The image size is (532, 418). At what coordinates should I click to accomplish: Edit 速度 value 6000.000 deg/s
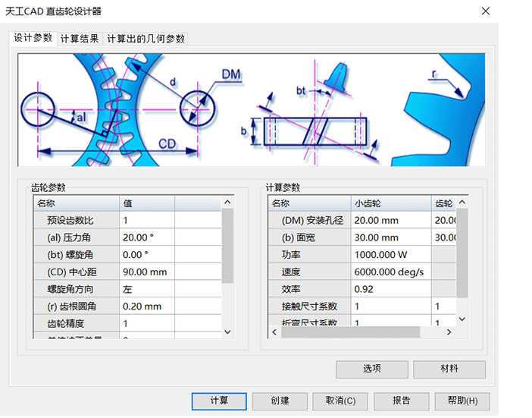391,272
